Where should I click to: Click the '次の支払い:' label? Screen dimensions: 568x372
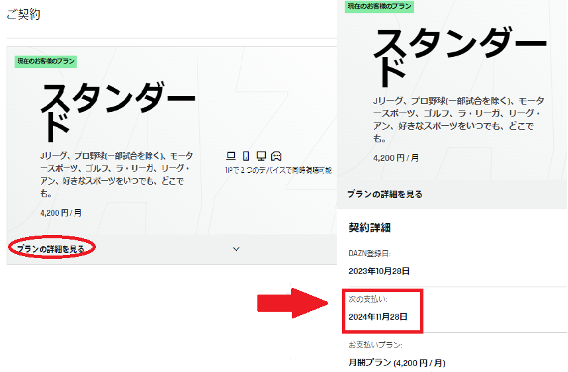[368, 299]
